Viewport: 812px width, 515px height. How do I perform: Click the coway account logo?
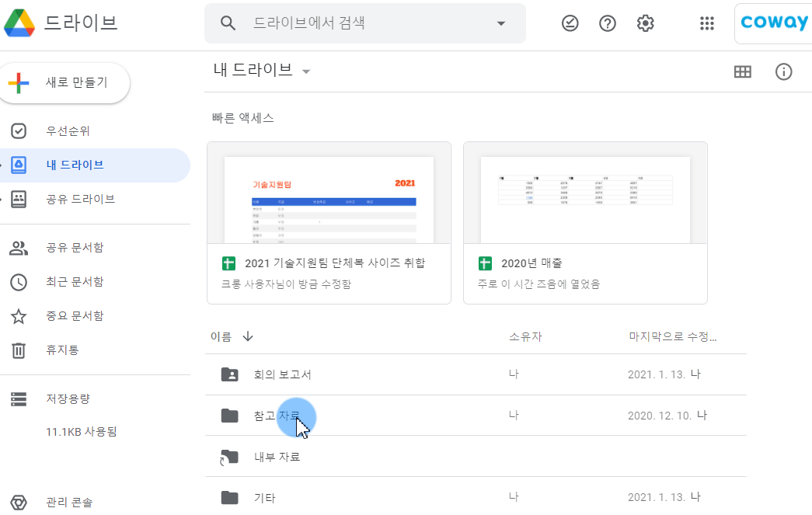[774, 23]
